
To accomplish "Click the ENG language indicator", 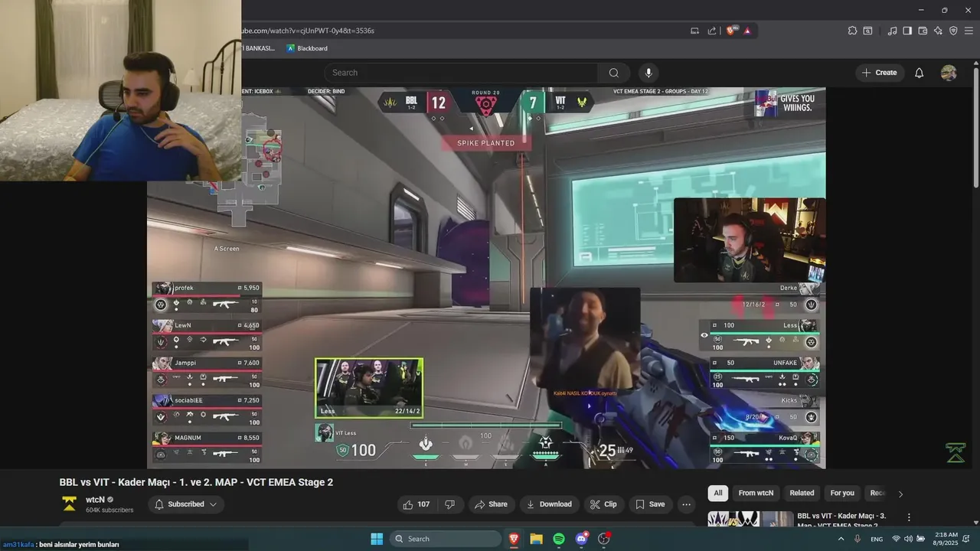I will 877,539.
